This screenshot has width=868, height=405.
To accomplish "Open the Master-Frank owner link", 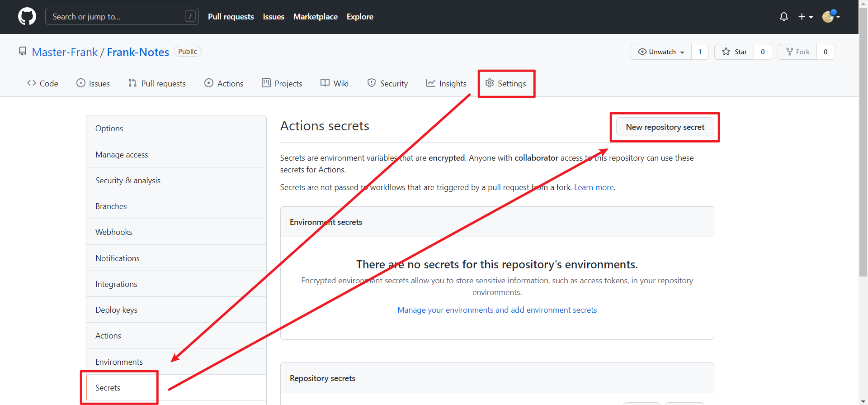I will [65, 52].
